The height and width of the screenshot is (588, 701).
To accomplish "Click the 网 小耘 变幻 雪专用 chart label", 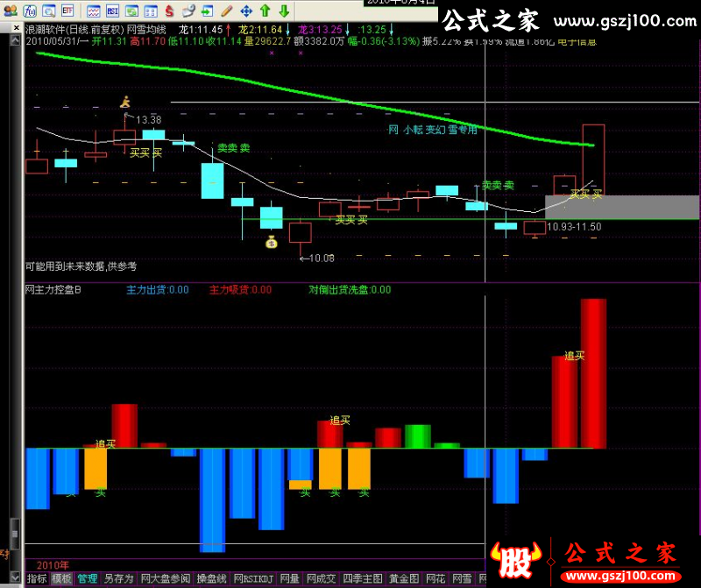I will (432, 130).
